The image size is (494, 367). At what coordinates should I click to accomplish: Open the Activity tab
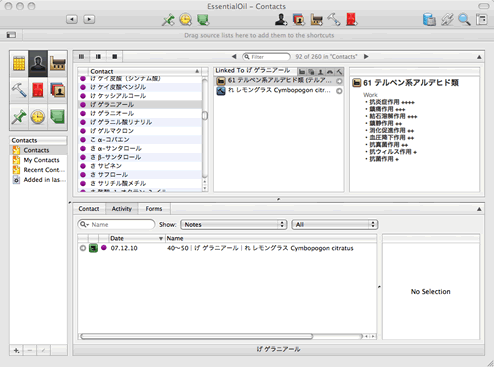click(x=122, y=209)
